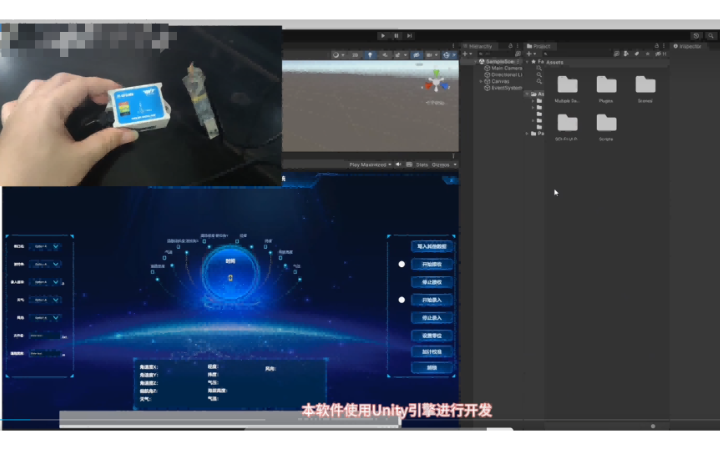
Task: Toggle 2D view in Scene toolbar
Action: (355, 55)
